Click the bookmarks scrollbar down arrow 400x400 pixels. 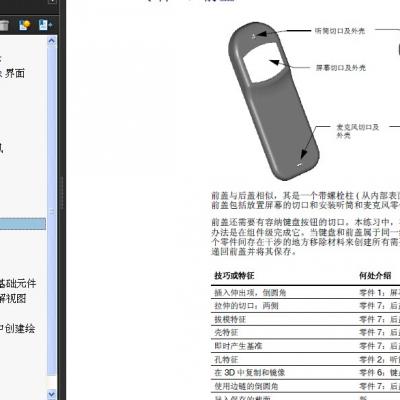click(52, 394)
